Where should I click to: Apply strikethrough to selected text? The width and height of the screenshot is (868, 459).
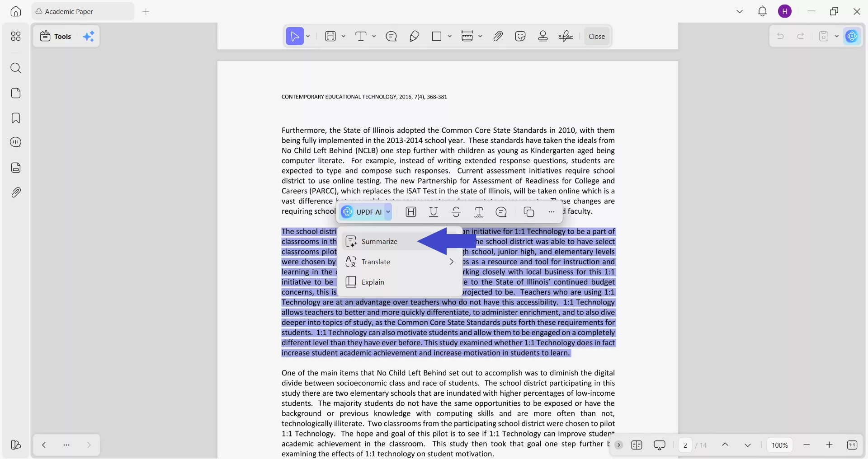click(x=456, y=212)
